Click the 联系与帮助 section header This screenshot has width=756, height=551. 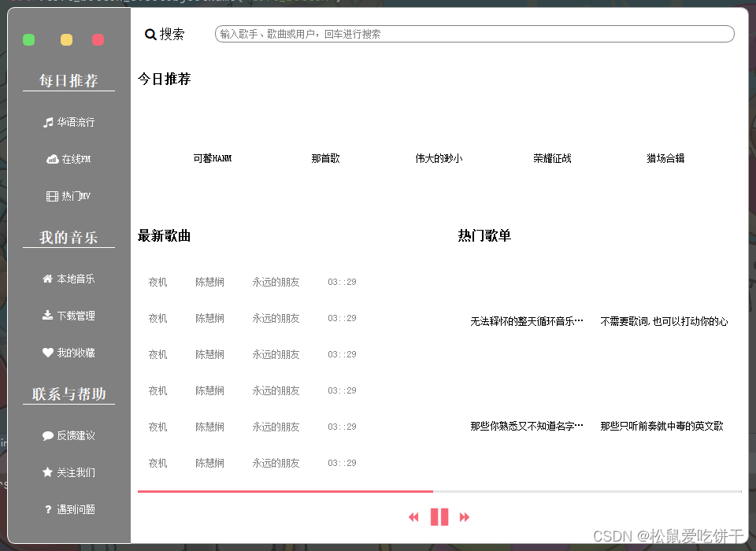click(69, 394)
